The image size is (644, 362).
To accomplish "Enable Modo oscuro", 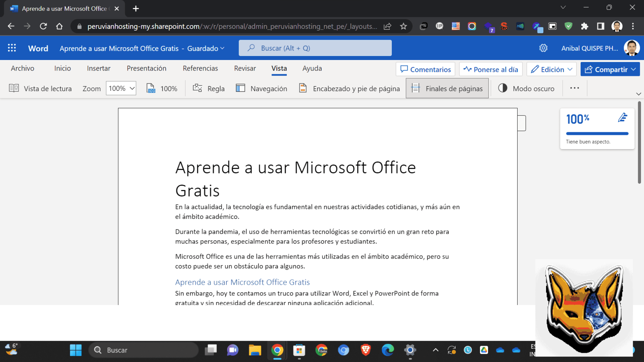I will [526, 88].
